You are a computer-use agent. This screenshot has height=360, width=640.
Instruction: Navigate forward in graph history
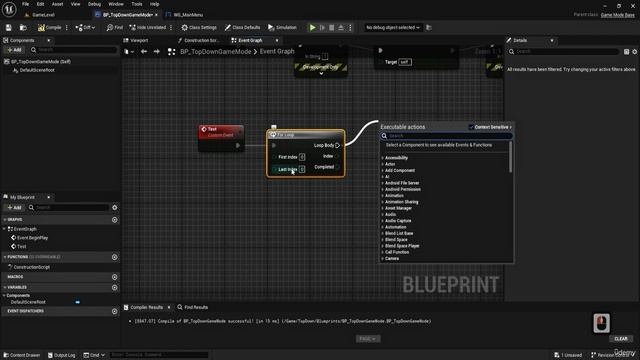157,51
